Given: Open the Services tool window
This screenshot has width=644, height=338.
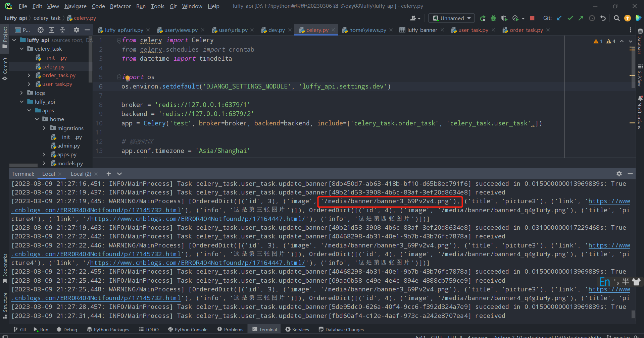Looking at the screenshot, I should click(x=297, y=330).
